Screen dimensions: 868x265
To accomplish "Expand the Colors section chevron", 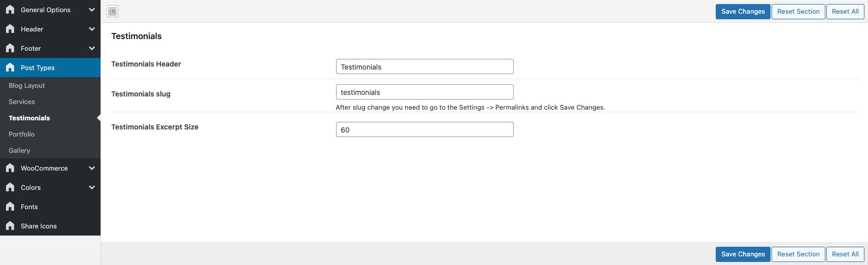I will tap(92, 187).
